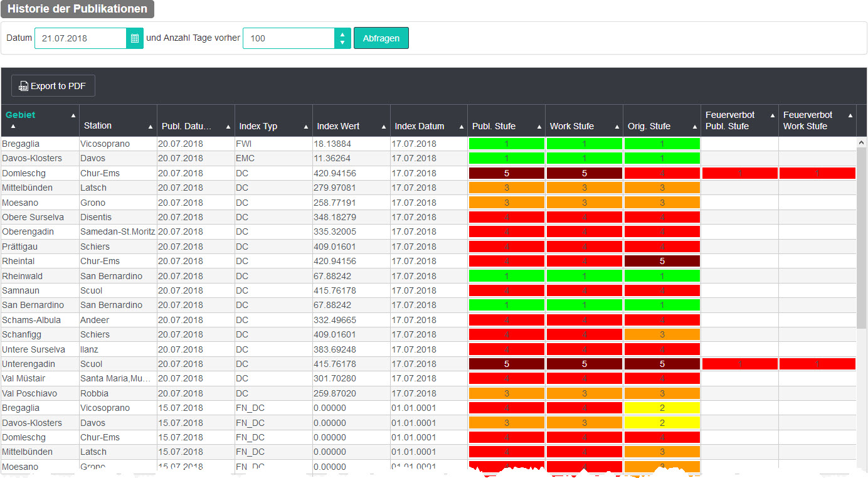The image size is (868, 478).
Task: Click Unterengadin Publ. Stufe 5 cell
Action: click(x=506, y=364)
